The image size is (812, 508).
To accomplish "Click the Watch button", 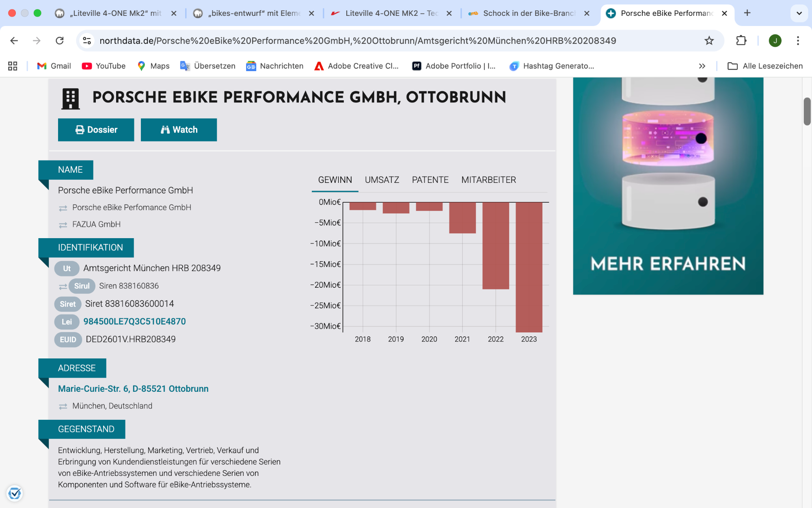I will (179, 130).
